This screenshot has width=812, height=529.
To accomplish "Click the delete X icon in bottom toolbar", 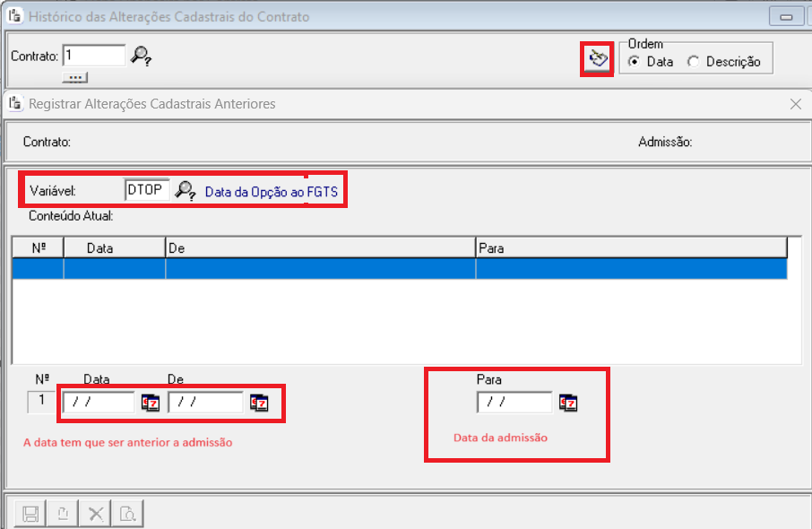I will pos(96,514).
